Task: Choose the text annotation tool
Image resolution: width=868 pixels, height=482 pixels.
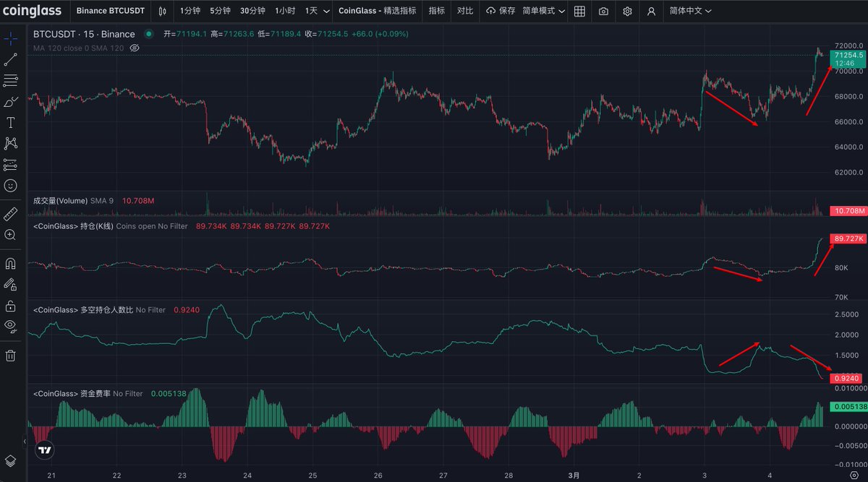Action: [11, 123]
